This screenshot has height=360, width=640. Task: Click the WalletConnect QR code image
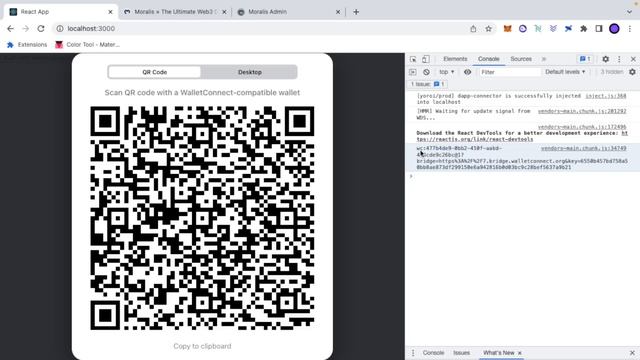(x=202, y=218)
